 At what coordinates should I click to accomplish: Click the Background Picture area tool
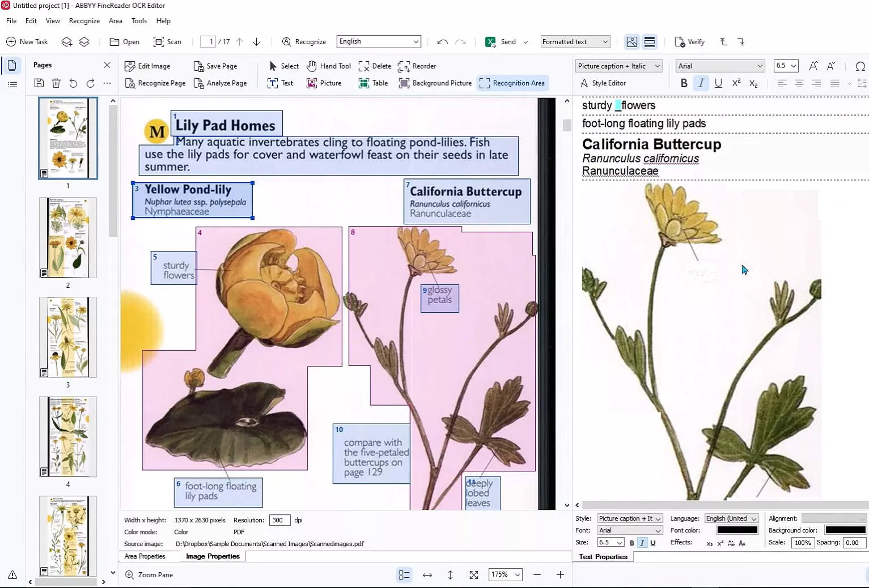435,83
